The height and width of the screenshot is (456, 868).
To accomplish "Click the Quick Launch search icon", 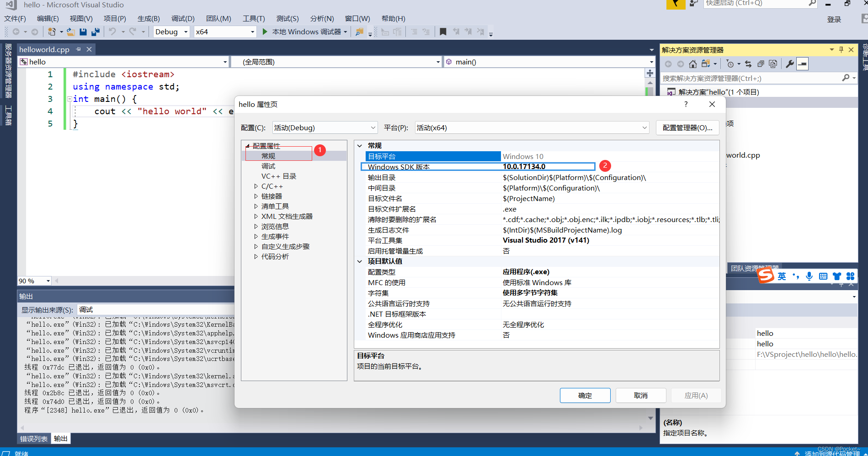I will 812,4.
